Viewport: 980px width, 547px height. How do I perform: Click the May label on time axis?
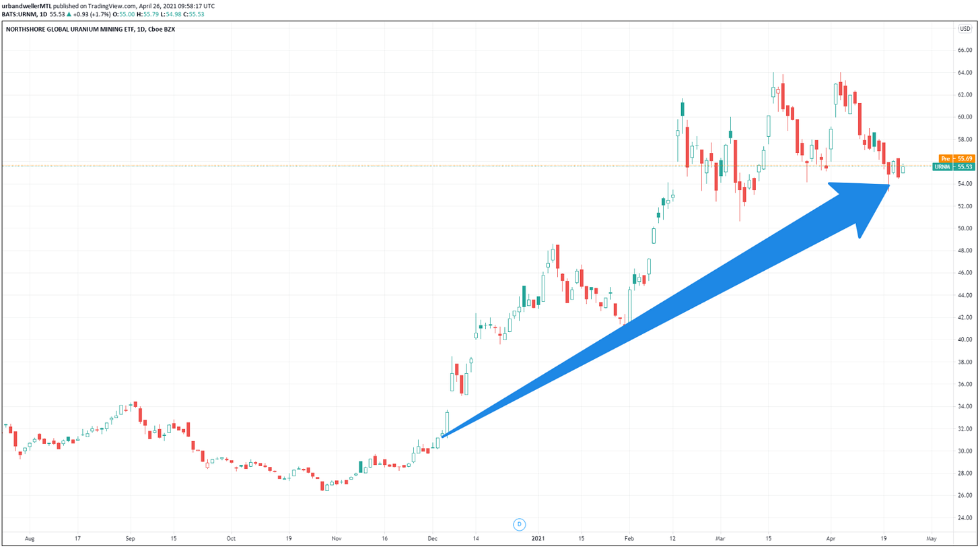coord(932,539)
